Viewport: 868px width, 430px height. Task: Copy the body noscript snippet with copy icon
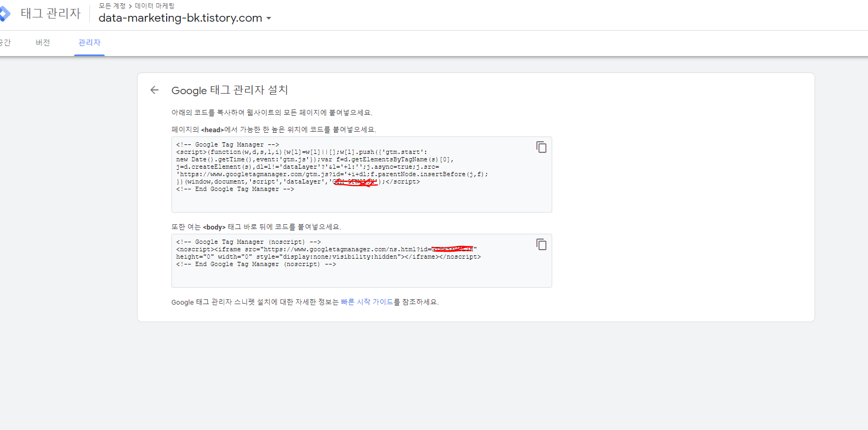541,244
